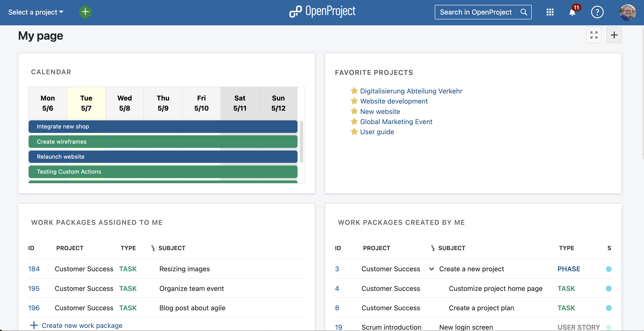Open the Digitalisierung Abteilung Verkehr project link

click(x=411, y=91)
